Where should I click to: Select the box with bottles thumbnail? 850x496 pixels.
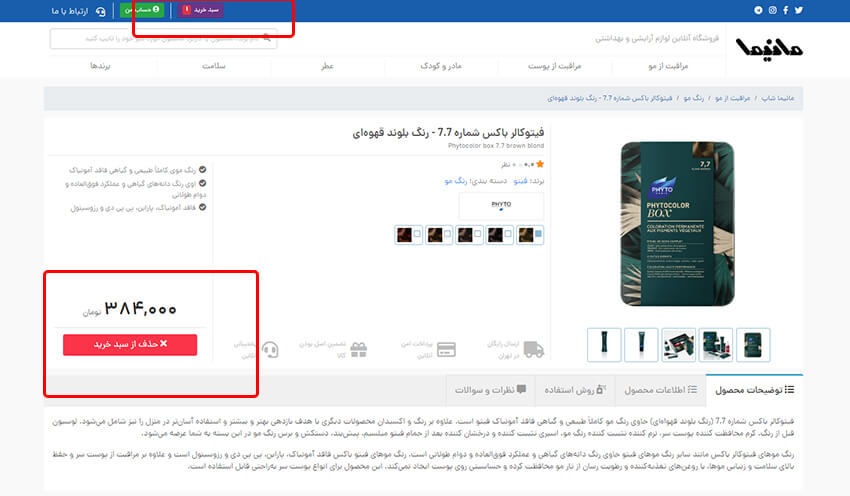(x=716, y=345)
